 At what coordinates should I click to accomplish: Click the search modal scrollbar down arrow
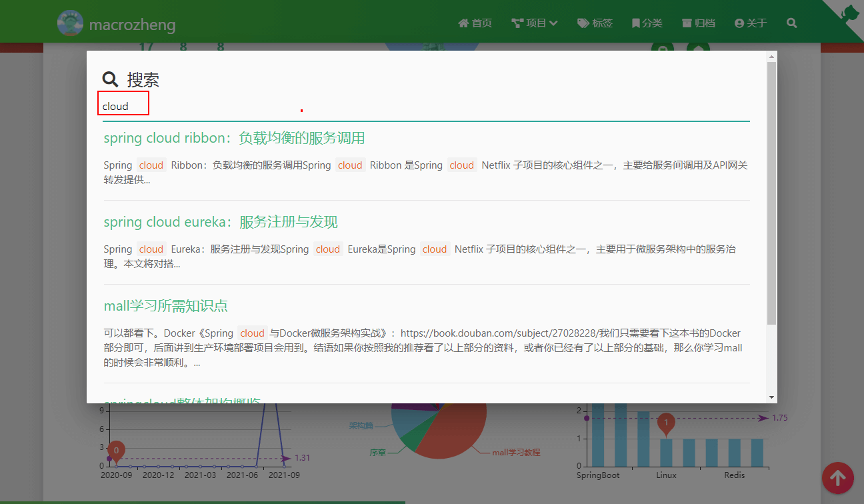pos(772,397)
